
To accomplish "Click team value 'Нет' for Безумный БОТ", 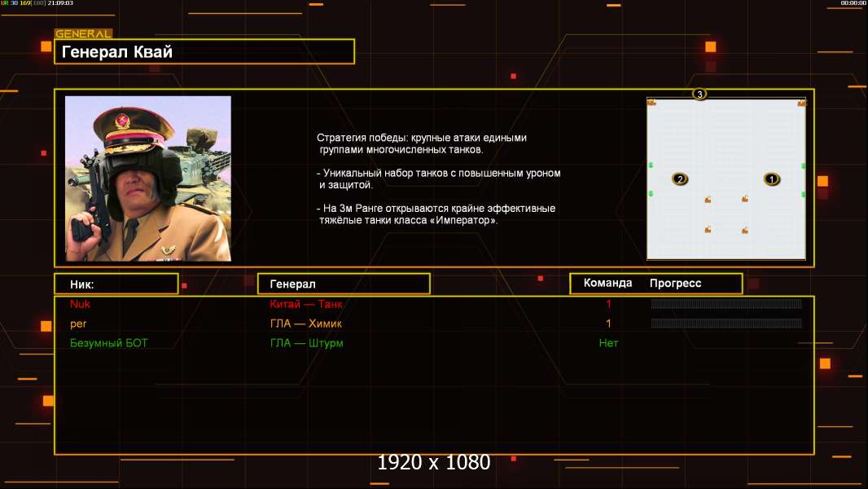I will click(608, 343).
